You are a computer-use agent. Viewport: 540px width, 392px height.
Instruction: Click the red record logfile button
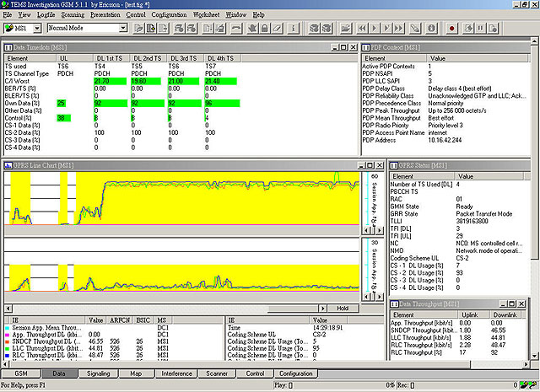[x=451, y=28]
